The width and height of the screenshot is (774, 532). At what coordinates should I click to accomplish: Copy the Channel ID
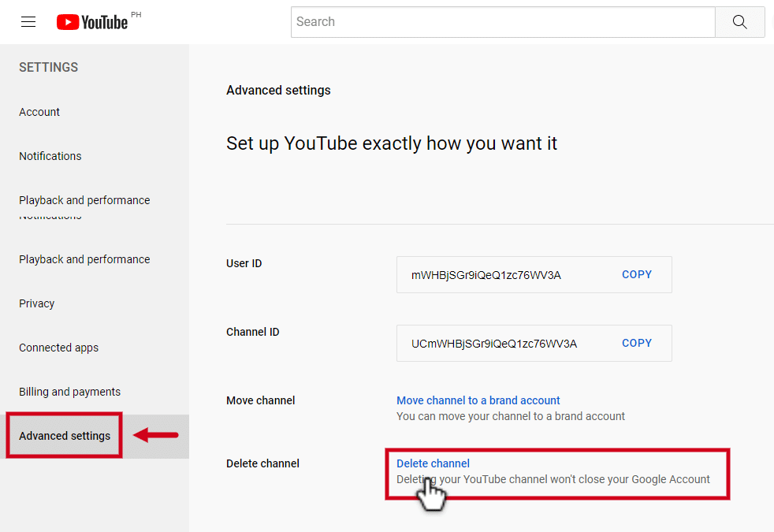(x=637, y=343)
